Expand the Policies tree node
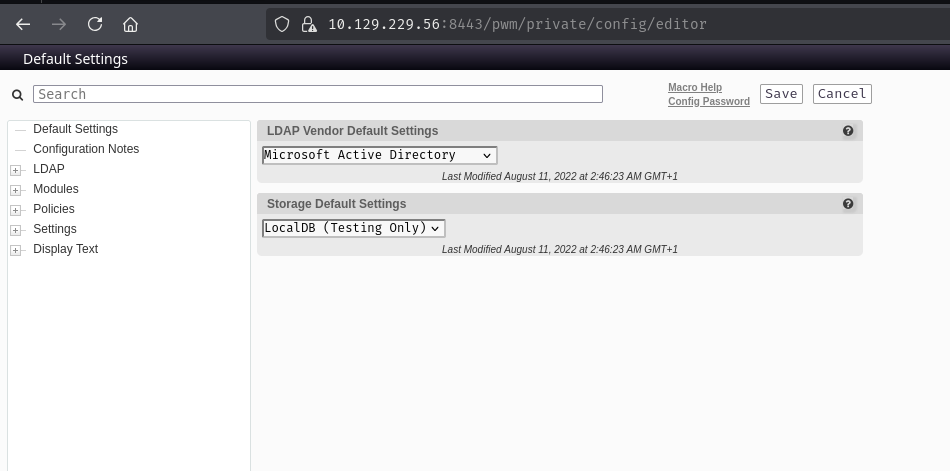950x471 pixels. [x=15, y=210]
